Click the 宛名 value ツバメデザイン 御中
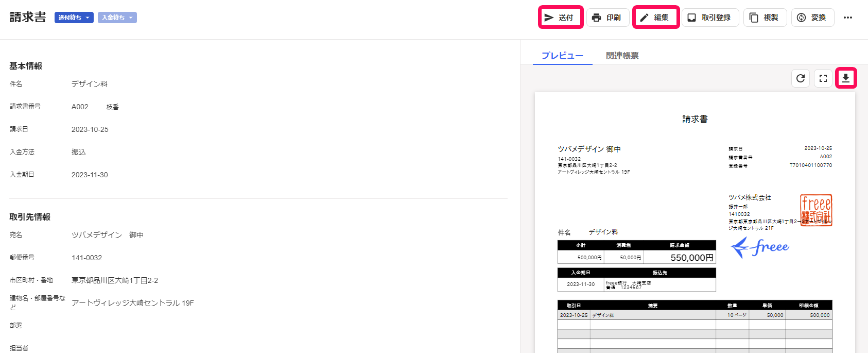 [x=108, y=235]
